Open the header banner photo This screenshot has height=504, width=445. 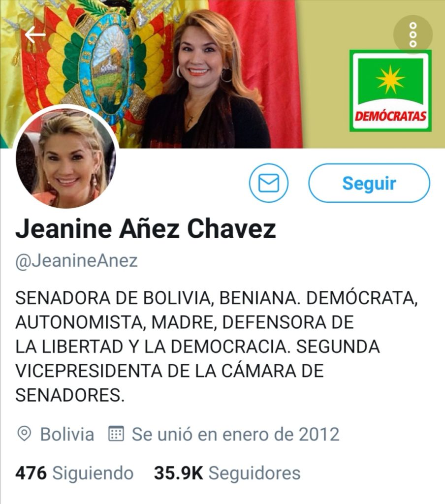[222, 74]
